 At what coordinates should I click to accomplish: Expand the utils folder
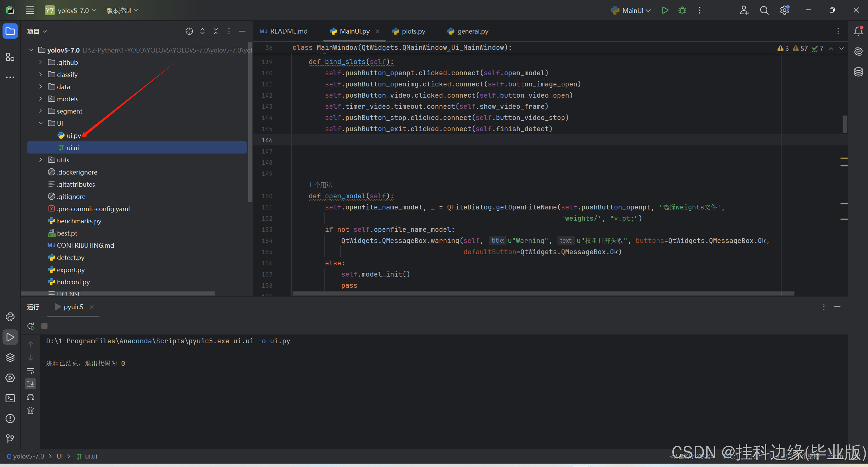pyautogui.click(x=41, y=160)
